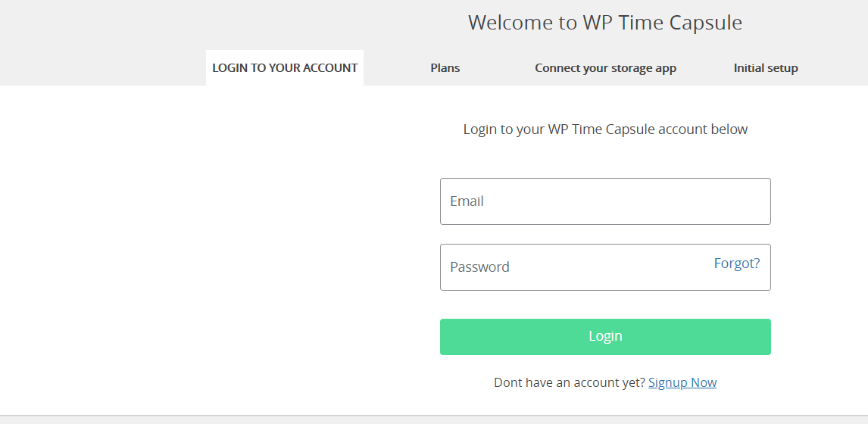The image size is (868, 424).
Task: Submit the form with the Login button
Action: [605, 337]
